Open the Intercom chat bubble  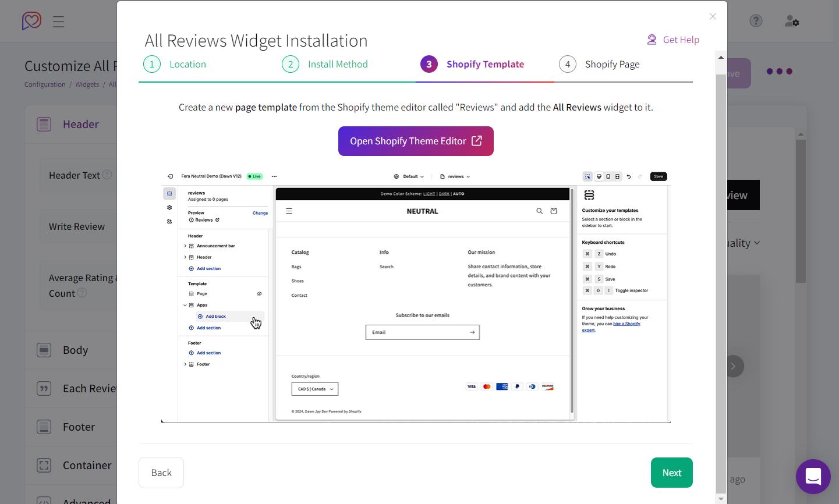pos(813,477)
